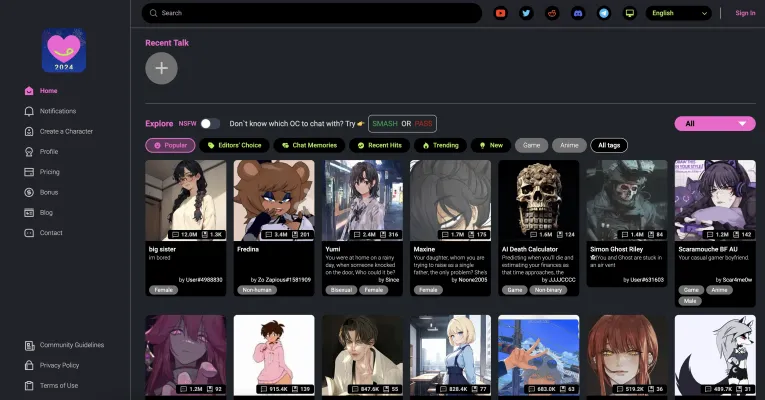Add a new Recent Talk with plus
Viewport: 765px width, 400px height.
[161, 68]
